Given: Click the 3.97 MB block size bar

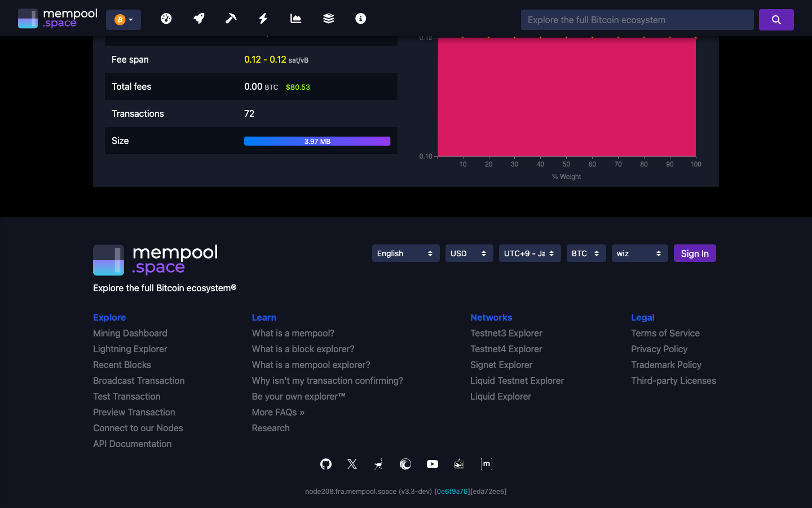Looking at the screenshot, I should pos(317,141).
